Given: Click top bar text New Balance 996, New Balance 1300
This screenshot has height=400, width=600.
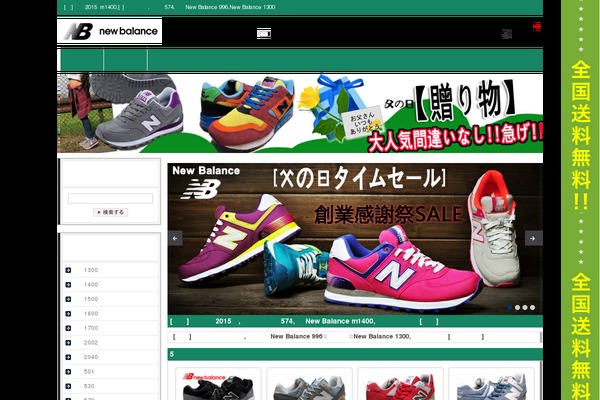Looking at the screenshot, I should pyautogui.click(x=230, y=7).
